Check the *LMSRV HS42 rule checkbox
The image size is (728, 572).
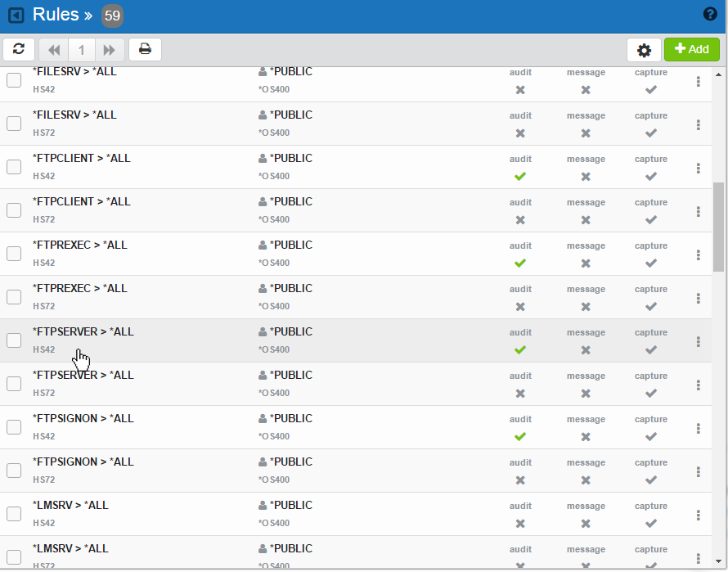tap(14, 514)
